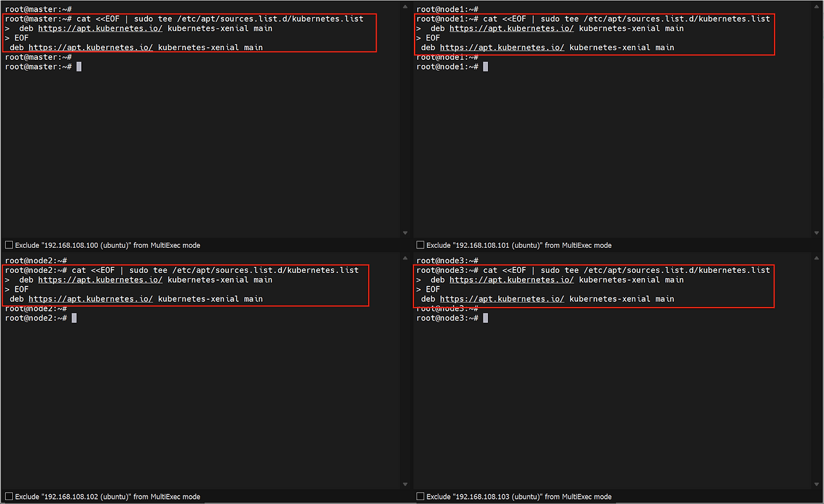This screenshot has height=504, width=824.
Task: Check Exclude 192.168.108.103 from MultiExec mode
Action: pos(420,497)
